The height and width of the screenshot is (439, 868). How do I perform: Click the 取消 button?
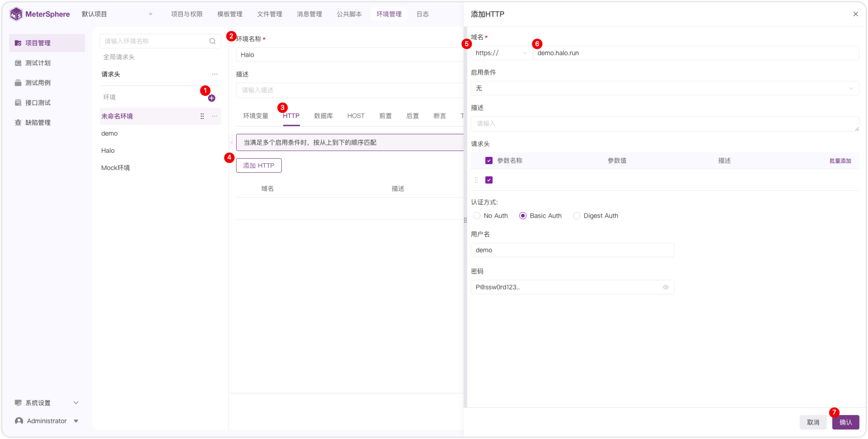tap(813, 422)
